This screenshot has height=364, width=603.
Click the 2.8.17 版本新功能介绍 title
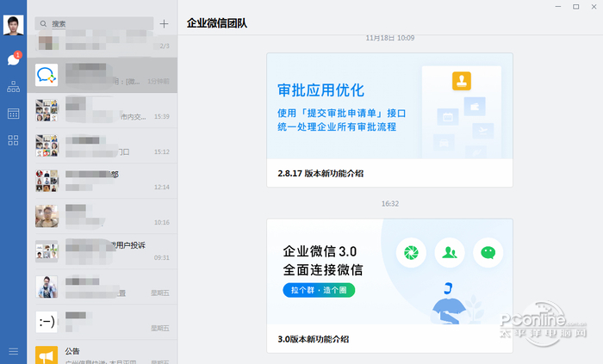(320, 174)
